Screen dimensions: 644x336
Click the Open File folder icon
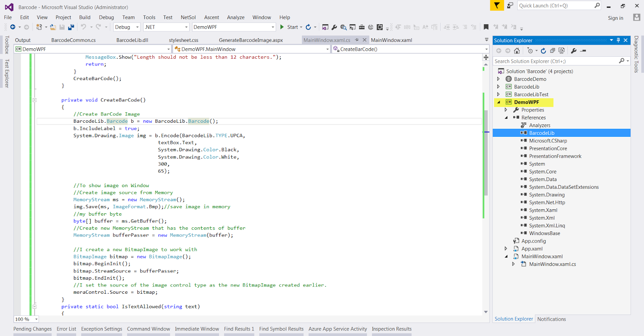[x=53, y=27]
